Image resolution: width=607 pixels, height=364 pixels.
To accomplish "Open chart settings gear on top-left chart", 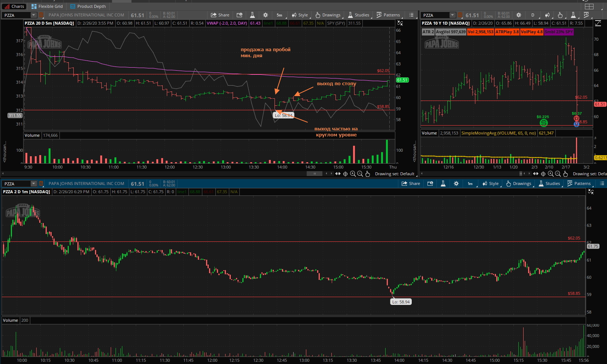I will [x=266, y=15].
